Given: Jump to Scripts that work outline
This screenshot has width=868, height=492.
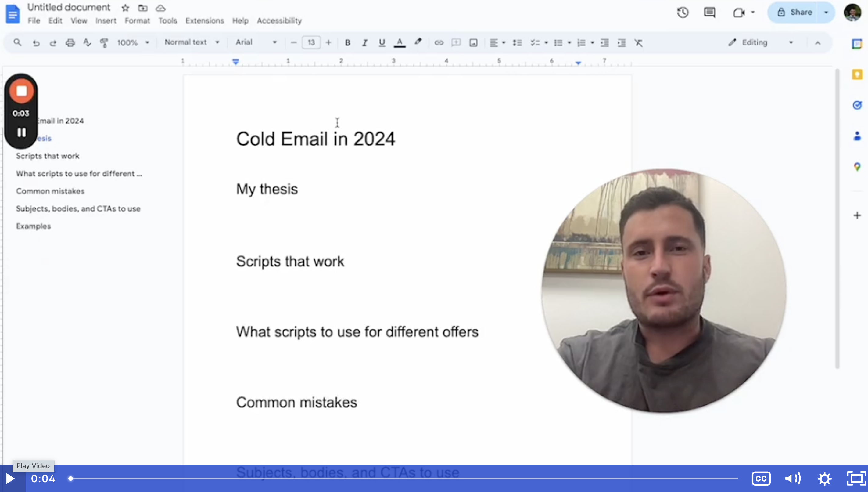Looking at the screenshot, I should (x=48, y=156).
